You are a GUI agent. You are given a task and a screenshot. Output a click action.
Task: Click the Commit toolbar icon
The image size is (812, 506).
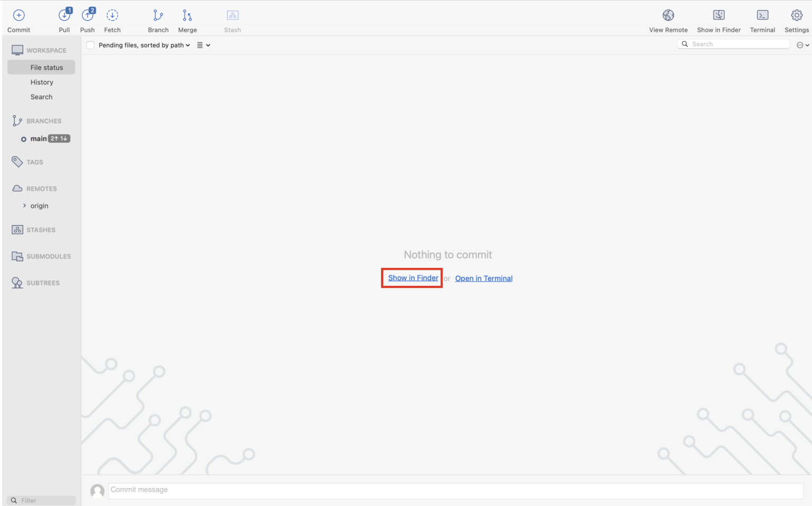(x=19, y=16)
